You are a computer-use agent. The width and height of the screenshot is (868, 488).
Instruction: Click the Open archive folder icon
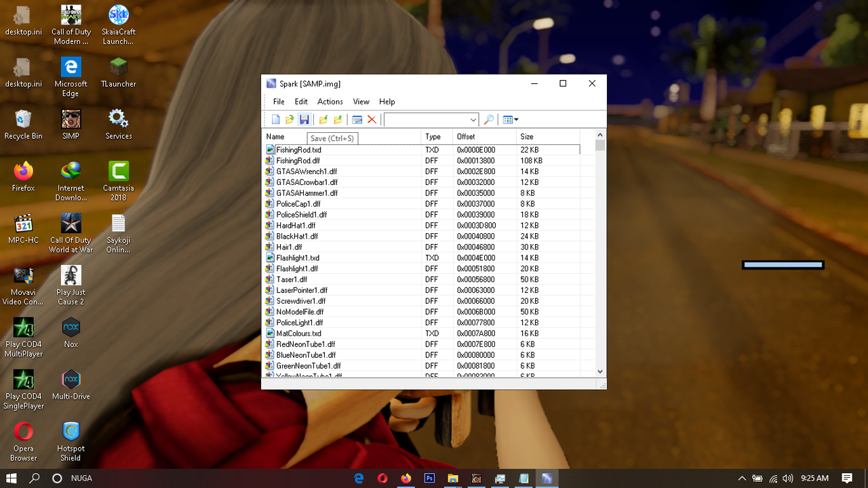click(290, 120)
